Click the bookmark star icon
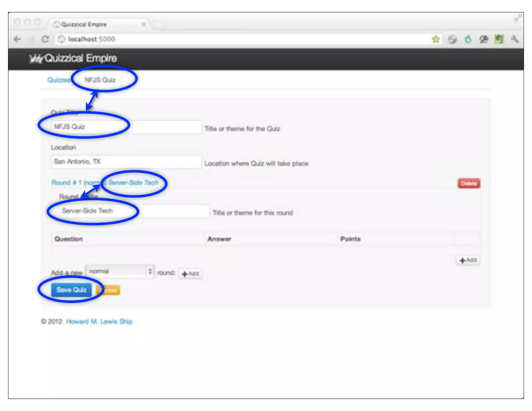This screenshot has height=411, width=532. pos(436,39)
